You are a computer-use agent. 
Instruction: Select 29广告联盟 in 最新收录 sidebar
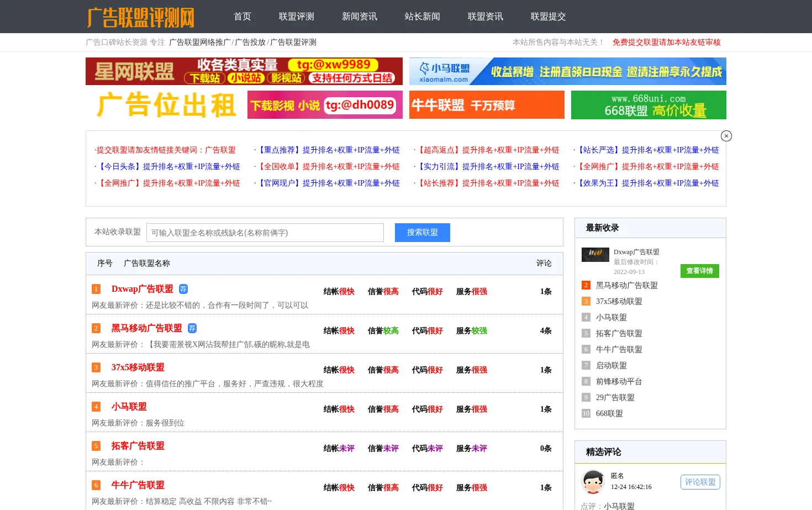tap(615, 398)
